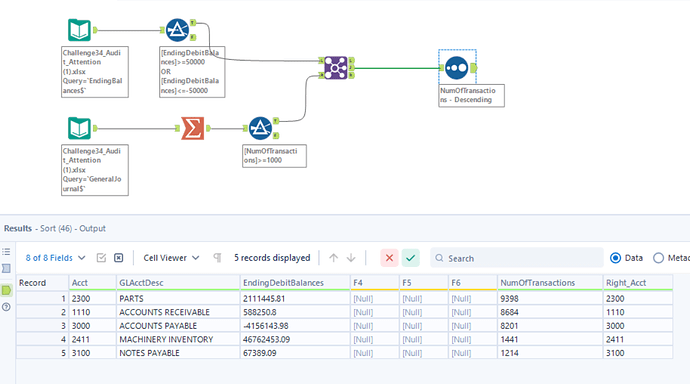The image size is (690, 384).
Task: Click the select-all fields checkbox icon
Action: click(x=101, y=258)
